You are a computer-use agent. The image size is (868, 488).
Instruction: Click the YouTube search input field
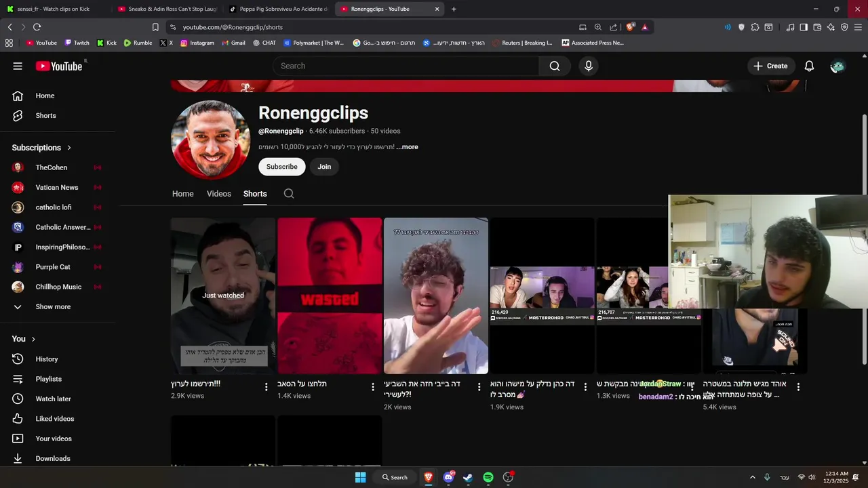pos(406,66)
